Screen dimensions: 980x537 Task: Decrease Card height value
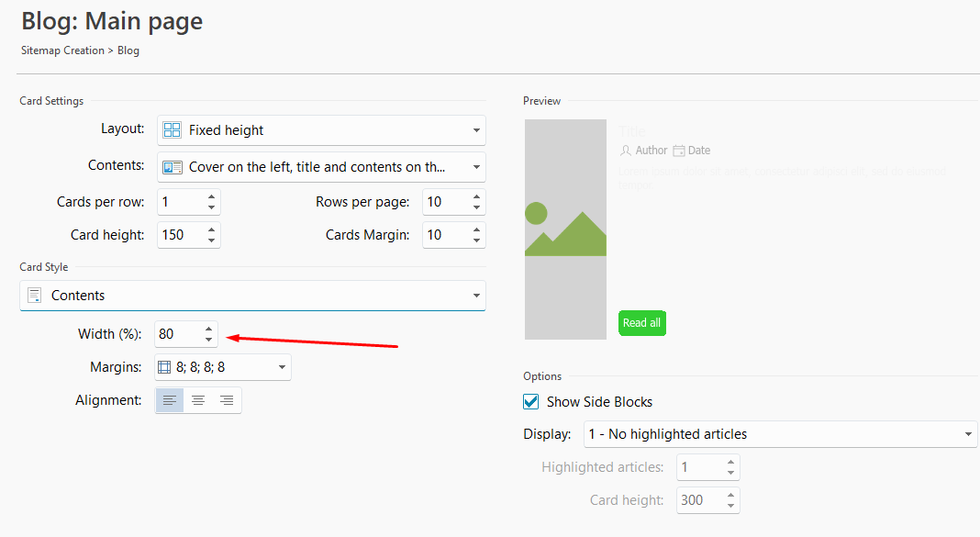point(211,241)
